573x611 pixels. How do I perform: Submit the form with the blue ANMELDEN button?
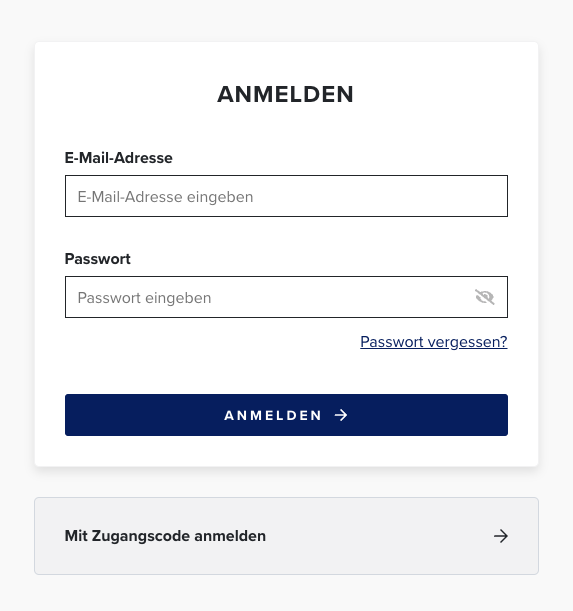coord(286,415)
